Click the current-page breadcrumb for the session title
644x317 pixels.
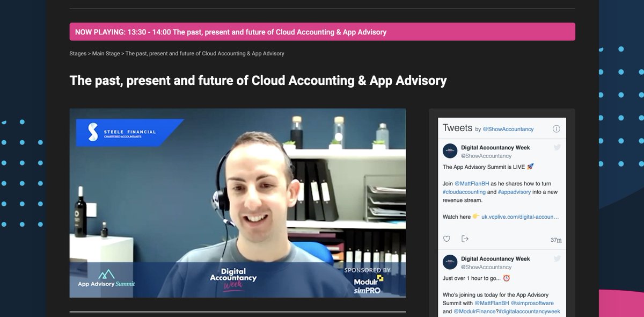[205, 54]
